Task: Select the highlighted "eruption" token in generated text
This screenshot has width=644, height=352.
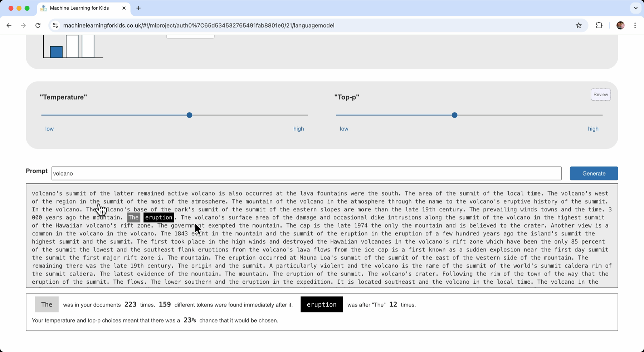Action: (158, 217)
